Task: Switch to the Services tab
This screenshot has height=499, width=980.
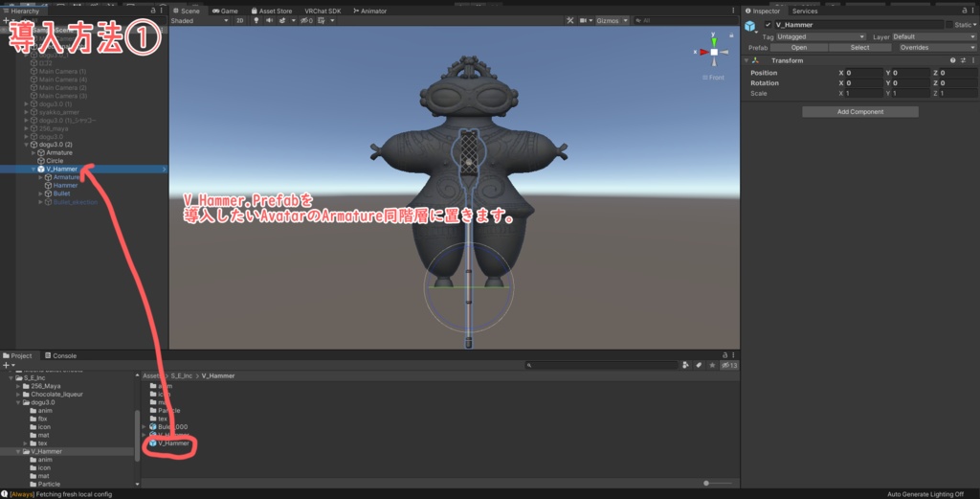Action: (804, 11)
